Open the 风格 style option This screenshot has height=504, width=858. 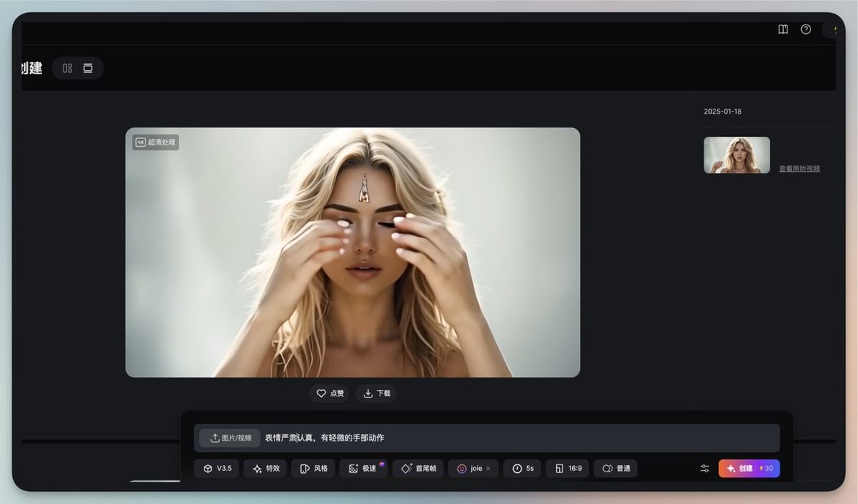pyautogui.click(x=314, y=469)
